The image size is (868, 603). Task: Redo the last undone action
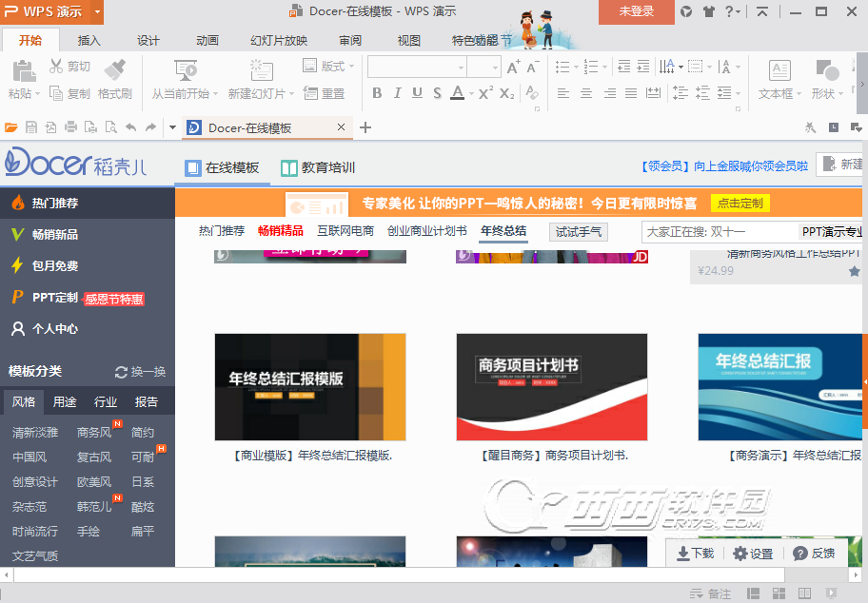click(x=150, y=127)
